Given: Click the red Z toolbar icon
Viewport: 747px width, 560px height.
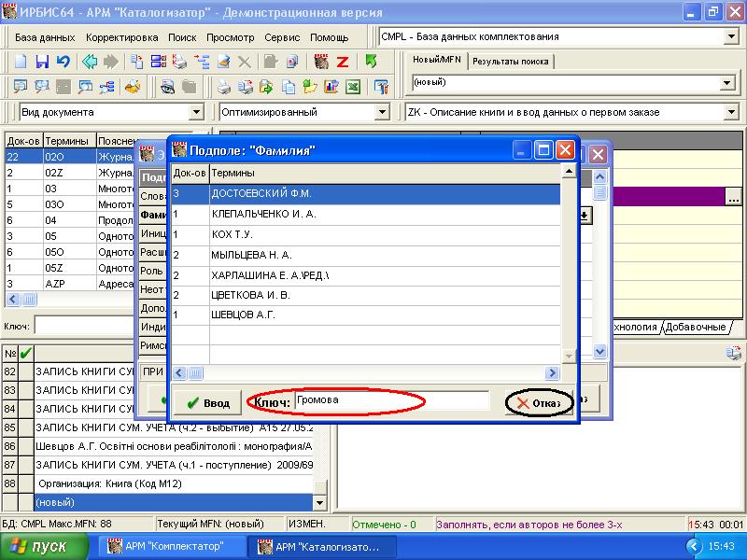Looking at the screenshot, I should click(343, 62).
